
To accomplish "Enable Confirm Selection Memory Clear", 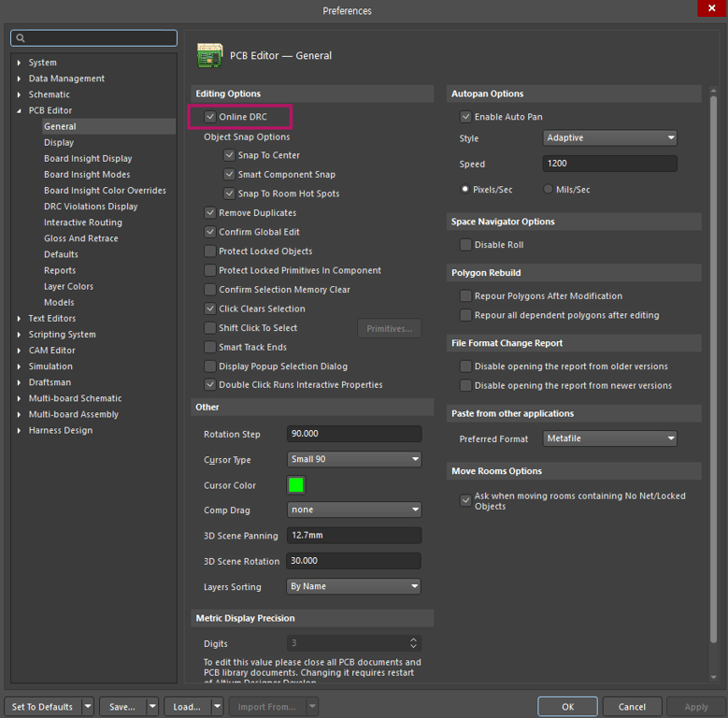I will (x=210, y=289).
